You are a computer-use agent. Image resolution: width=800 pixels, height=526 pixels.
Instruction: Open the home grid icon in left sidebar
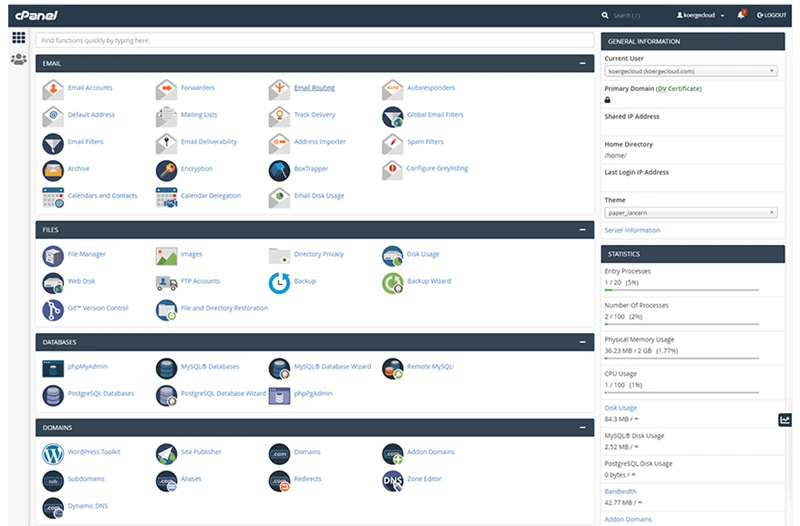(19, 37)
